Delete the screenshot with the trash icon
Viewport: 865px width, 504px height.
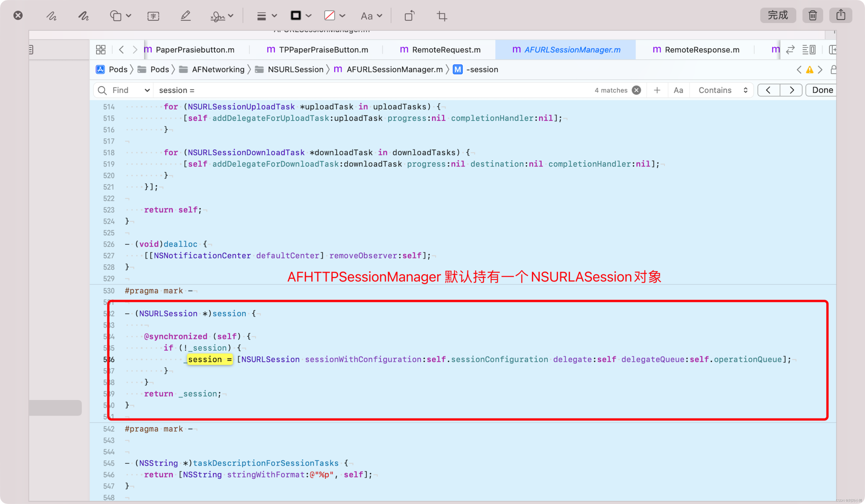812,15
